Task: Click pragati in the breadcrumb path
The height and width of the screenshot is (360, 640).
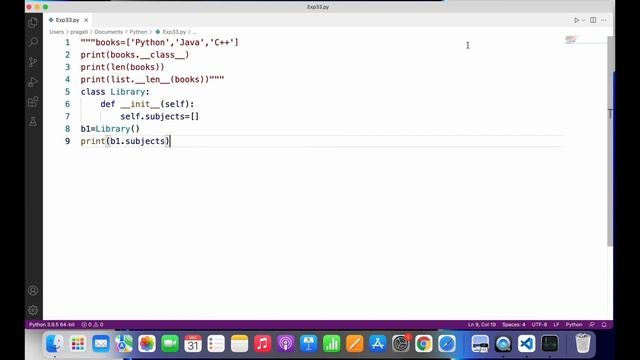Action: pyautogui.click(x=79, y=32)
